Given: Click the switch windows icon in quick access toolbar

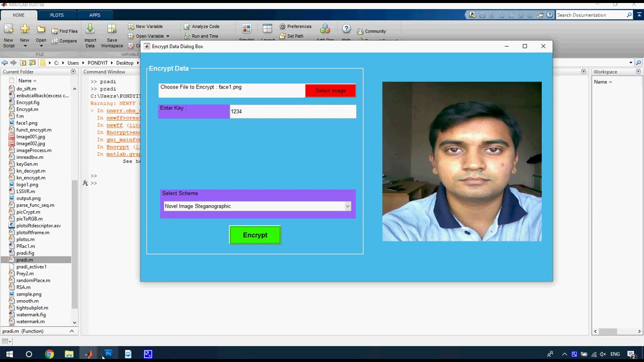Looking at the screenshot, I should click(541, 15).
